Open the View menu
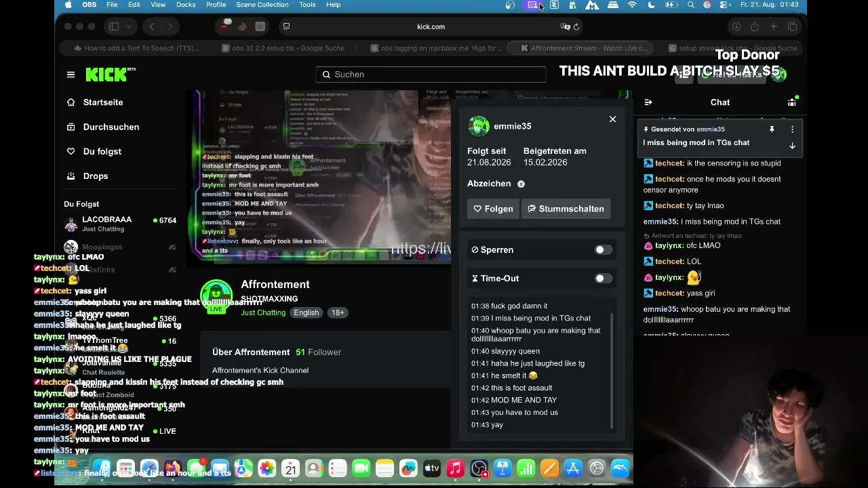This screenshot has width=868, height=488. [158, 5]
